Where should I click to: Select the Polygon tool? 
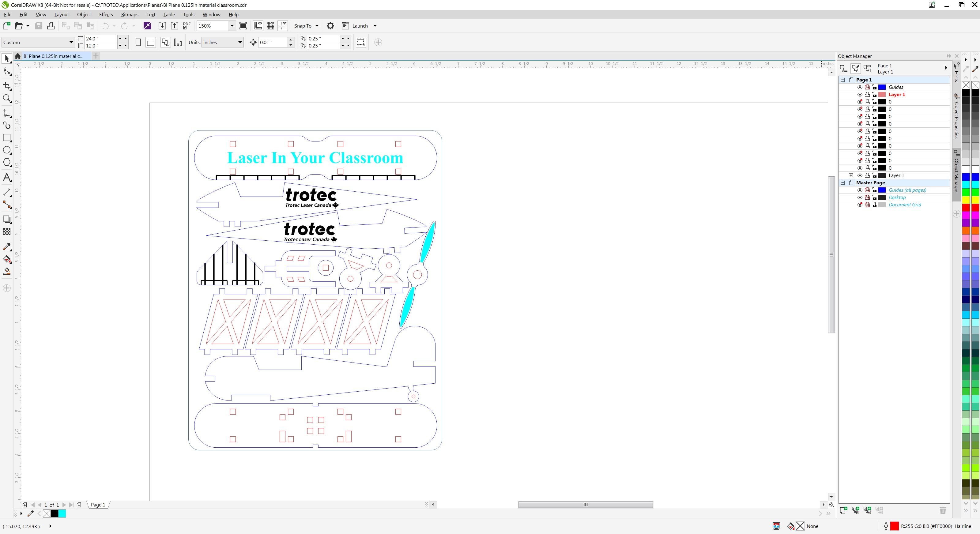[x=6, y=163]
